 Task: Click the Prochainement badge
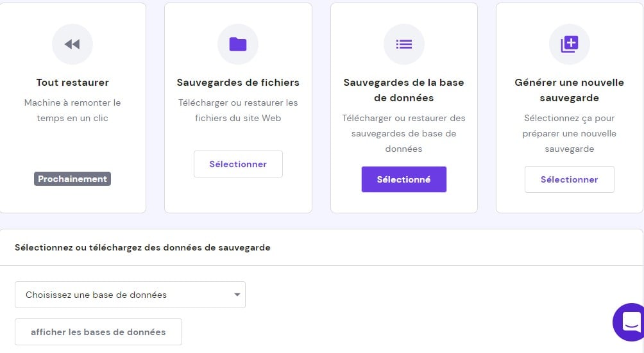tap(72, 179)
